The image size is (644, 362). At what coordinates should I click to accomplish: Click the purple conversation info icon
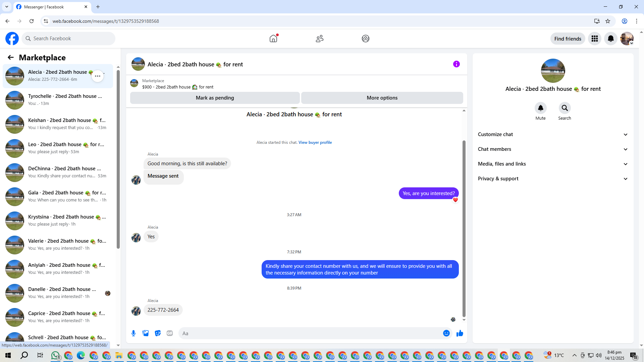(456, 64)
